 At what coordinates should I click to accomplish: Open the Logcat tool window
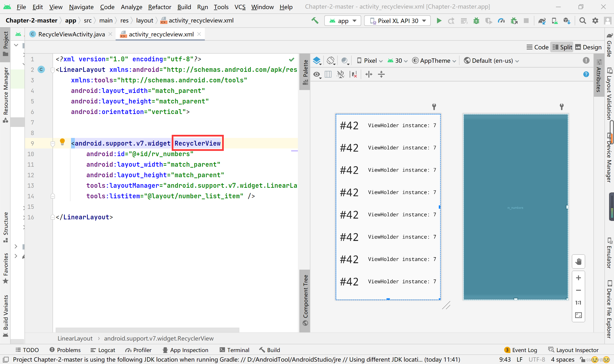click(103, 350)
